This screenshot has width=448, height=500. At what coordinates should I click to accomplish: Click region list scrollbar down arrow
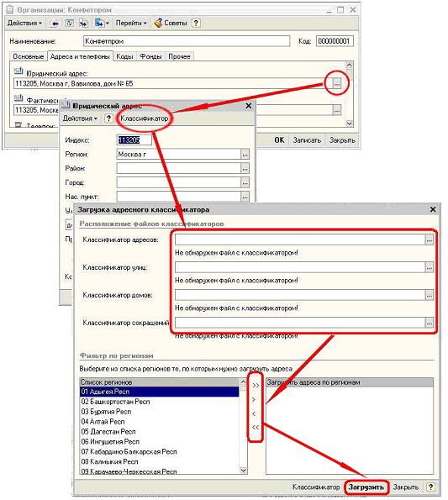pyautogui.click(x=243, y=470)
